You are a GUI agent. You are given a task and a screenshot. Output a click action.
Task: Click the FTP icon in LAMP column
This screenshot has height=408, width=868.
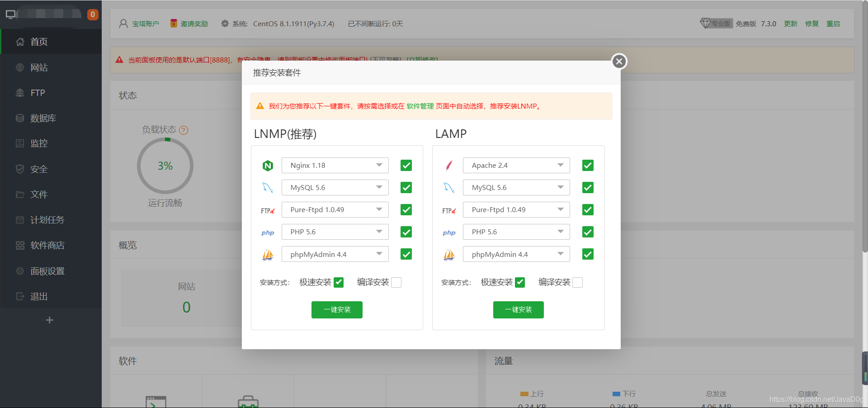[x=449, y=210]
